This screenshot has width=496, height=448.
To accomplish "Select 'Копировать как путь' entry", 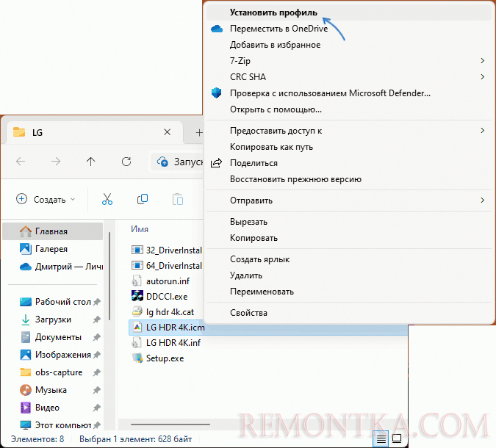I will click(x=349, y=147).
